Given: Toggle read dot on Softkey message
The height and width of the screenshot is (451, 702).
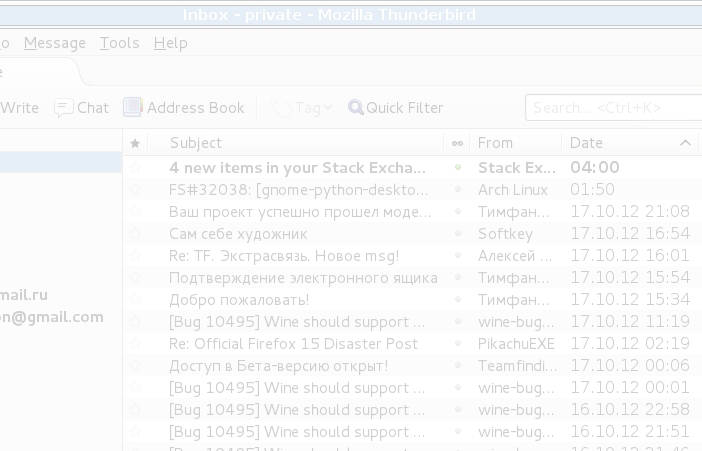Looking at the screenshot, I should coord(458,233).
